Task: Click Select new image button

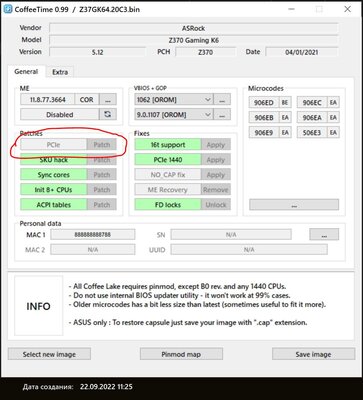Action: coord(49,354)
